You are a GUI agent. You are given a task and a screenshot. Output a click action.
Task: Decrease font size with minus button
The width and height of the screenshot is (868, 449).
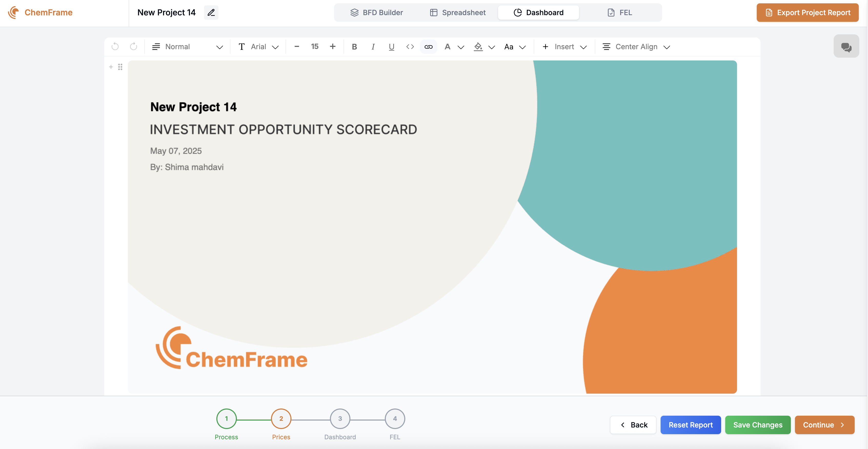pos(297,46)
